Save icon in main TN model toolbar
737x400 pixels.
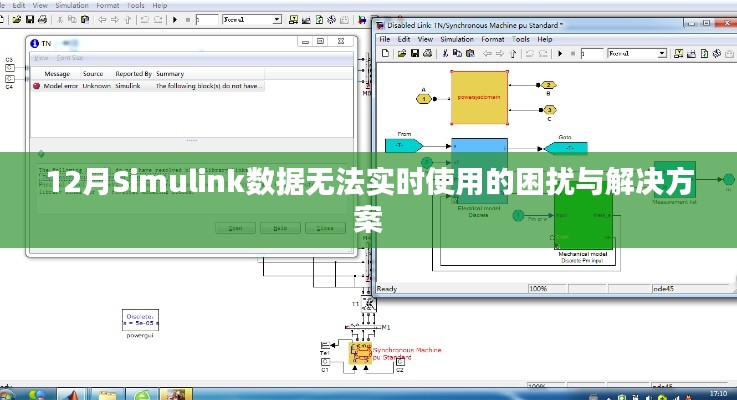coord(30,19)
